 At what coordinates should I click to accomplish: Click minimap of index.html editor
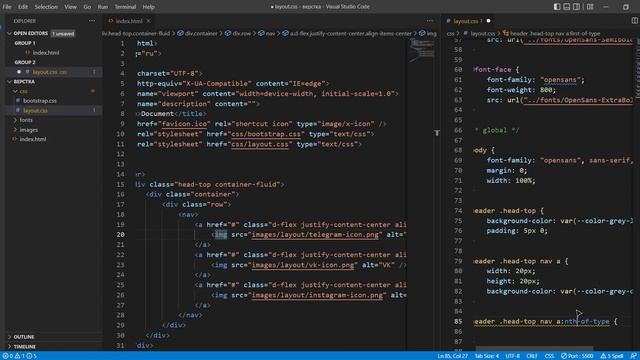(422, 51)
